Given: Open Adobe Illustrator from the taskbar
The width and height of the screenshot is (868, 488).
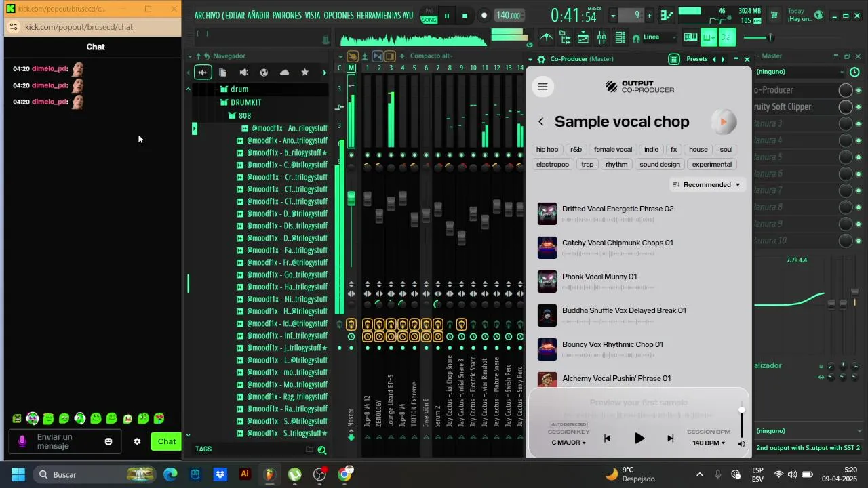Looking at the screenshot, I should (245, 474).
